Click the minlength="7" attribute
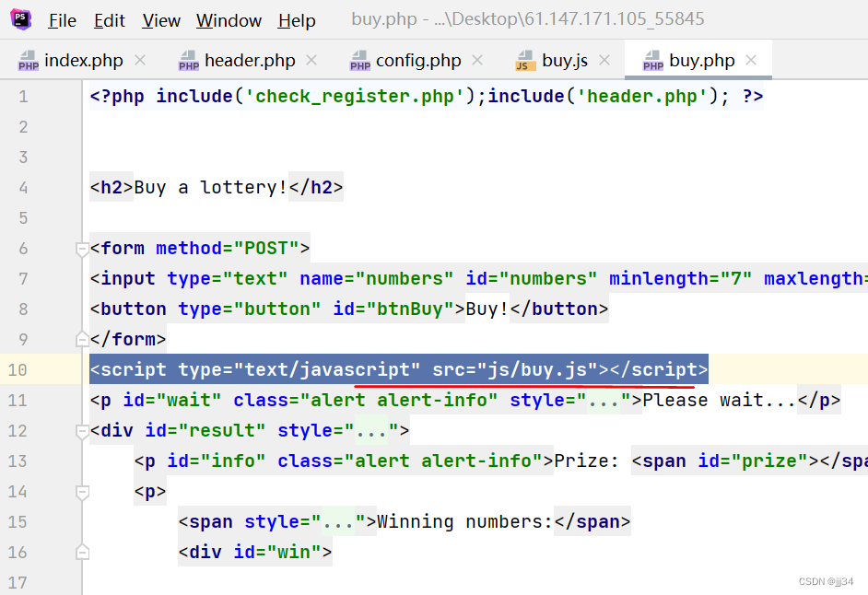 pyautogui.click(x=681, y=278)
